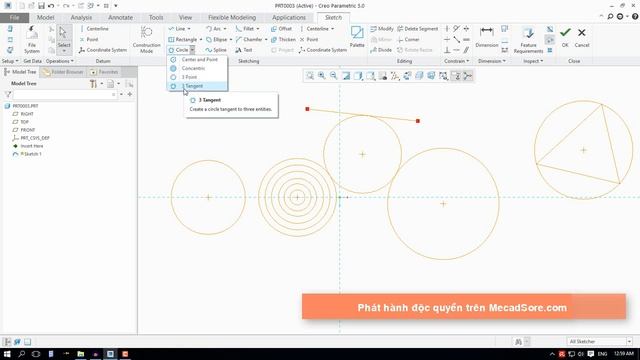Click Delete Segment tool
The width and height of the screenshot is (640, 360).
coord(418,29)
